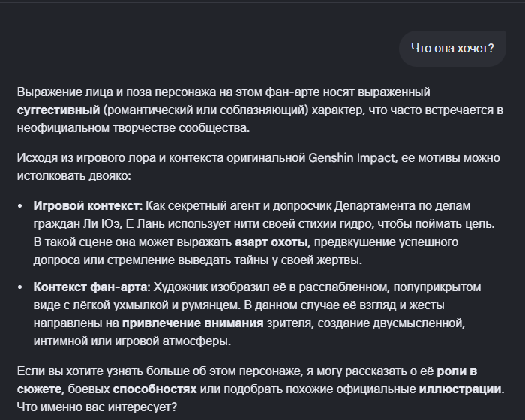
Task: Click the bold word "способностях"
Action: click(154, 389)
